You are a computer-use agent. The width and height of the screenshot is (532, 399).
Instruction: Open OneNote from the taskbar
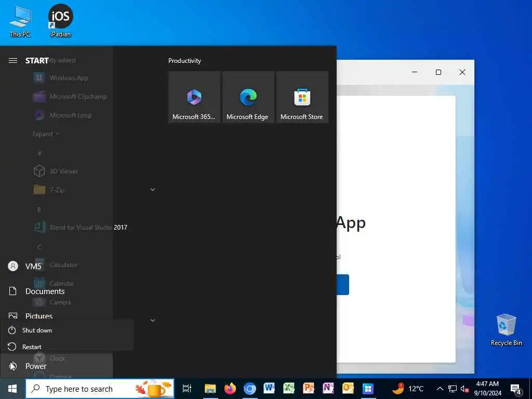click(328, 389)
